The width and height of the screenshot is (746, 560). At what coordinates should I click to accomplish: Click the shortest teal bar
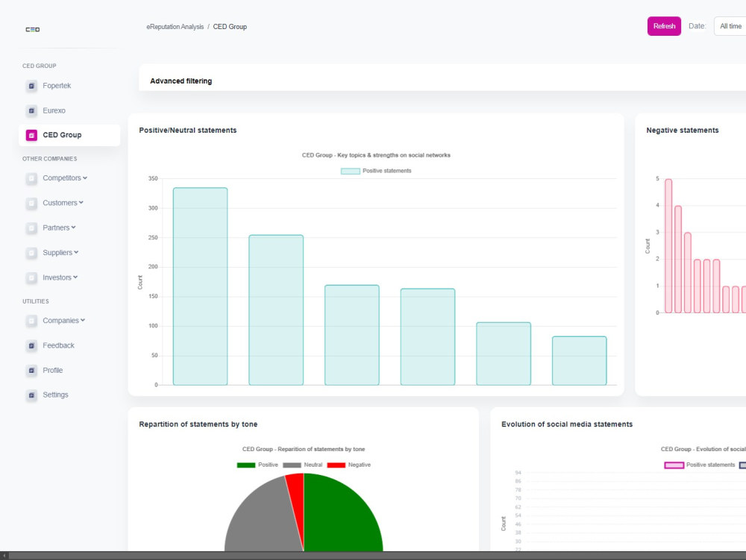(580, 361)
